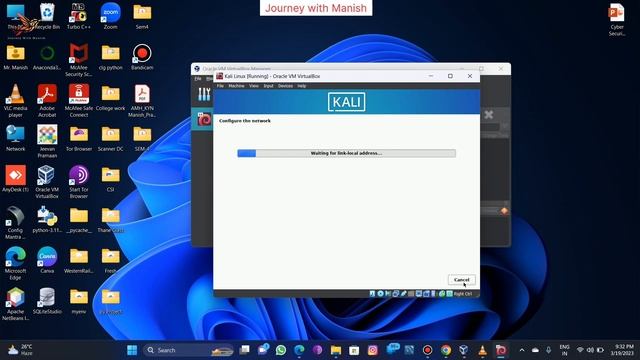Open the File menu of Kali VM window

pos(220,86)
